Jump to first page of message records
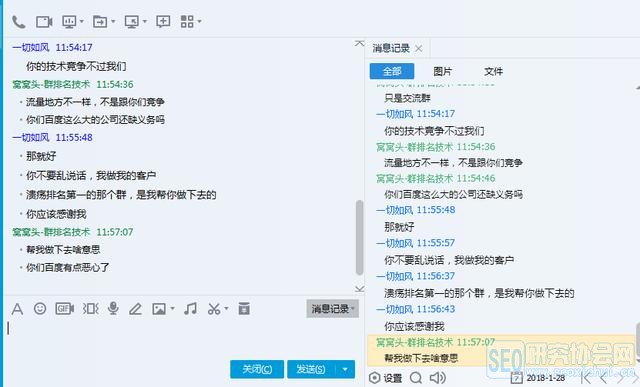This screenshot has height=387, width=640. tap(586, 378)
